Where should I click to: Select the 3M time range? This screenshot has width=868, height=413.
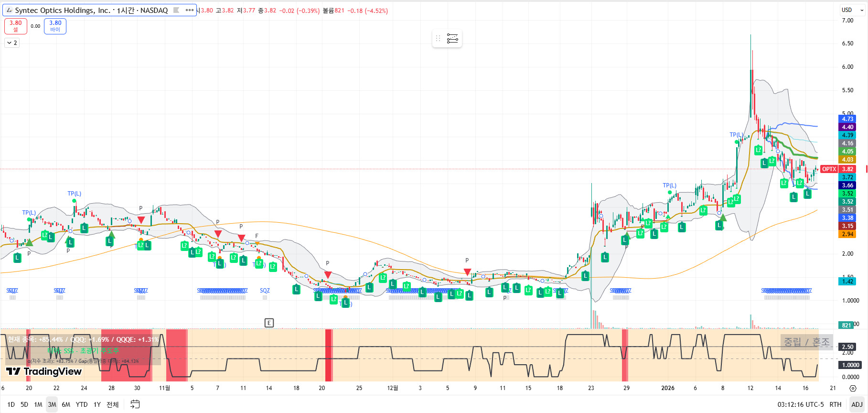[x=52, y=404]
